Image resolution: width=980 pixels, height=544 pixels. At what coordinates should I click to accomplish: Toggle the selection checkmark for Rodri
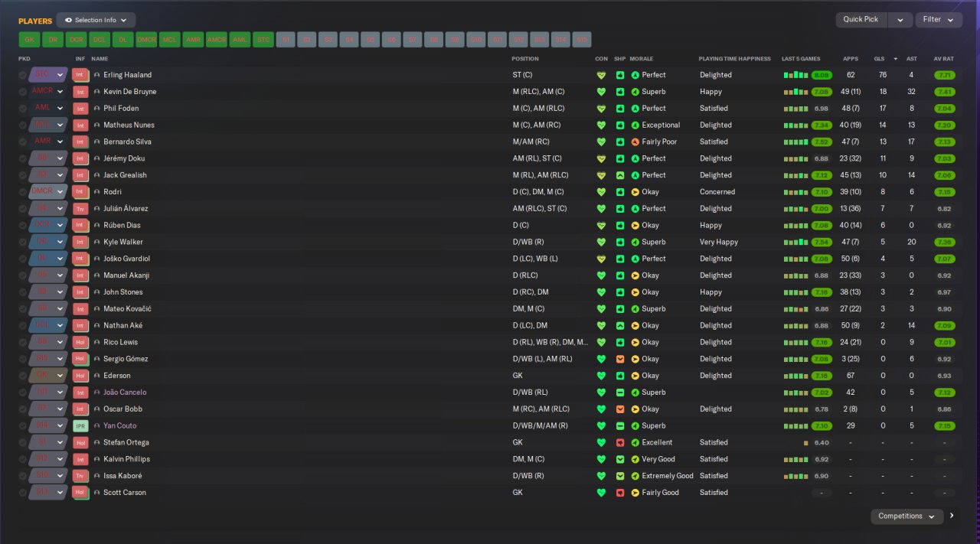coord(23,192)
